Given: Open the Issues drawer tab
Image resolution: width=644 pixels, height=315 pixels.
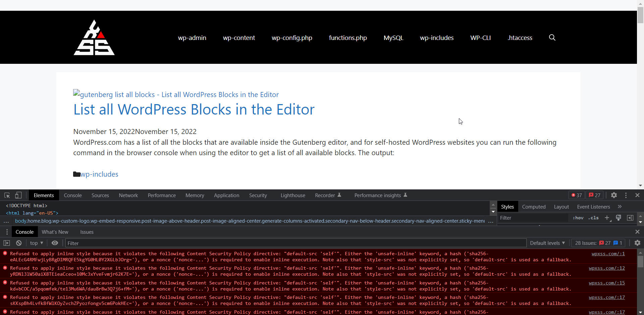Looking at the screenshot, I should (x=87, y=232).
